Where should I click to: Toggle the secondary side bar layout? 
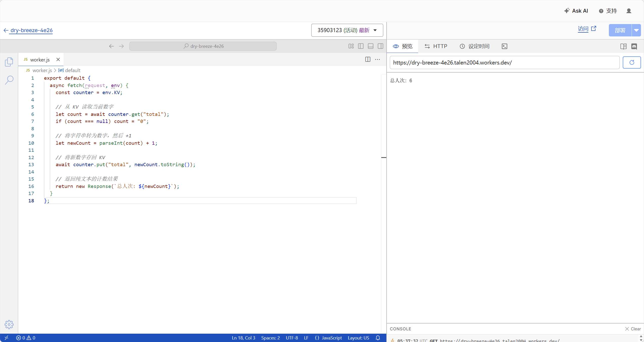pos(380,46)
